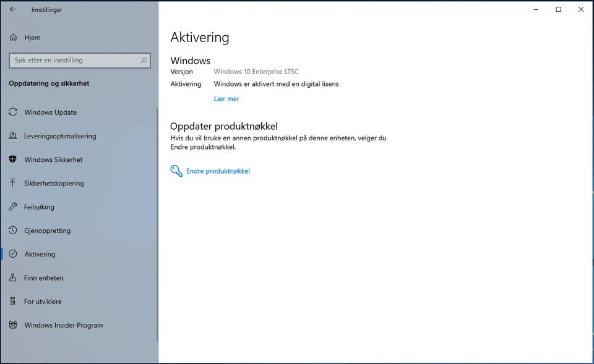The width and height of the screenshot is (594, 364).
Task: Click the Aktivering page title
Action: coord(200,38)
